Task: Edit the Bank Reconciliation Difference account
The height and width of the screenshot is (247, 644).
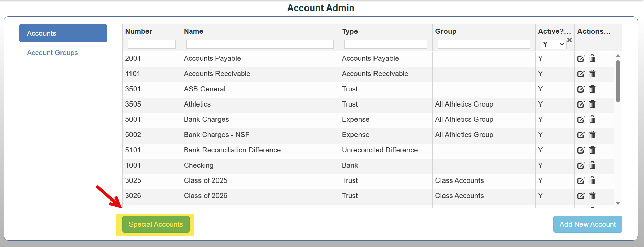Action: (581, 150)
